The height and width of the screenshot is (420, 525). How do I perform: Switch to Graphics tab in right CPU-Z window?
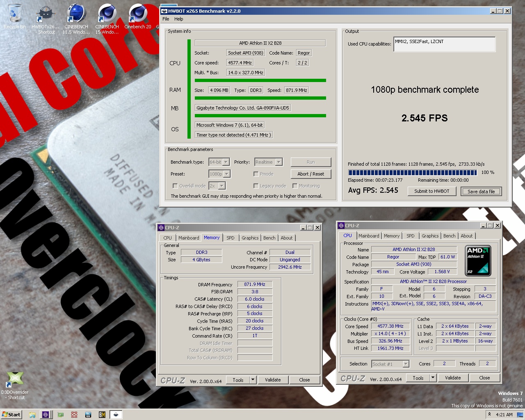[430, 236]
